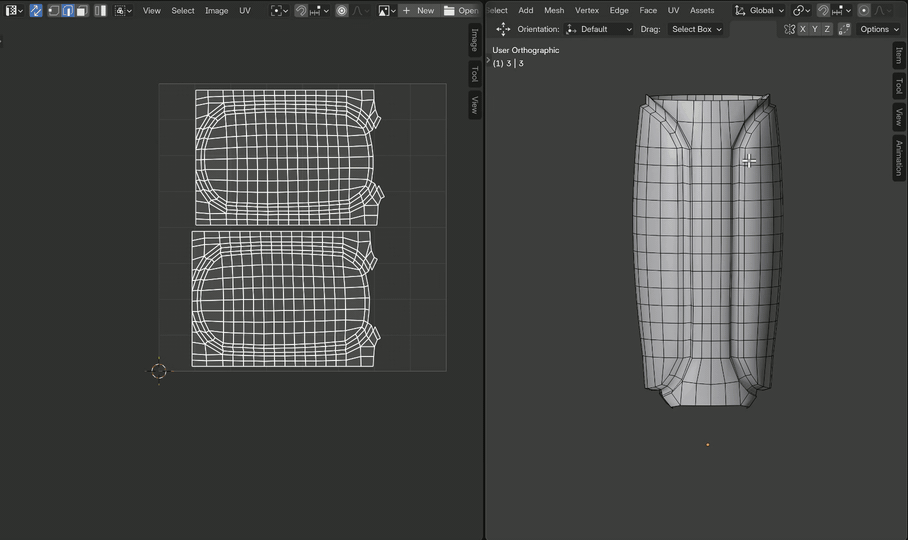The height and width of the screenshot is (540, 908).
Task: Open the Edge menu
Action: 619,10
